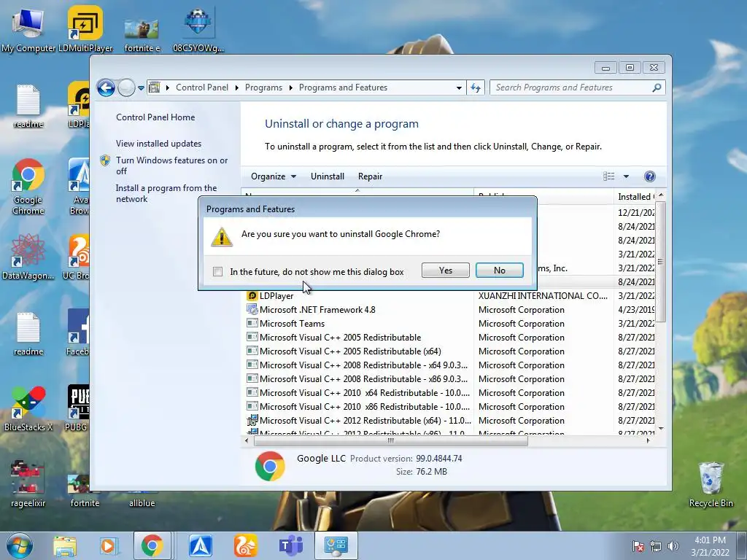Open Microsoft Teams from taskbar
Screen dimensions: 747x560
[x=290, y=545]
